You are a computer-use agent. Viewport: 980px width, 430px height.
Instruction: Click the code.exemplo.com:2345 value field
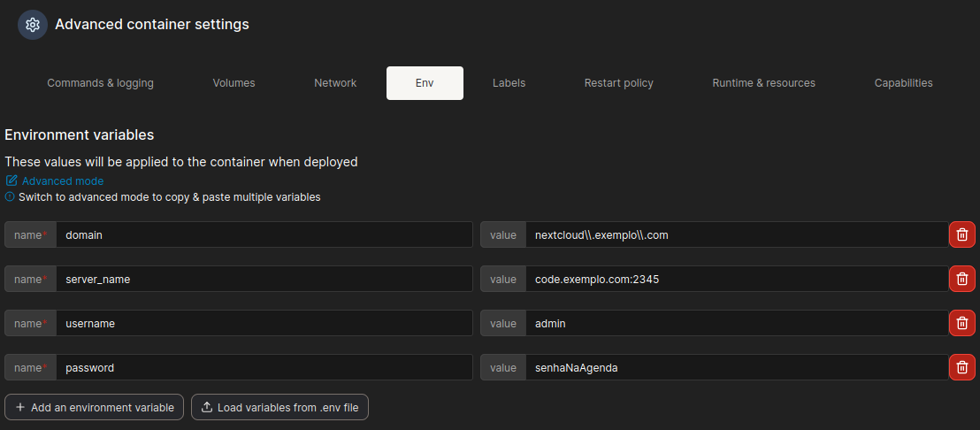(736, 279)
